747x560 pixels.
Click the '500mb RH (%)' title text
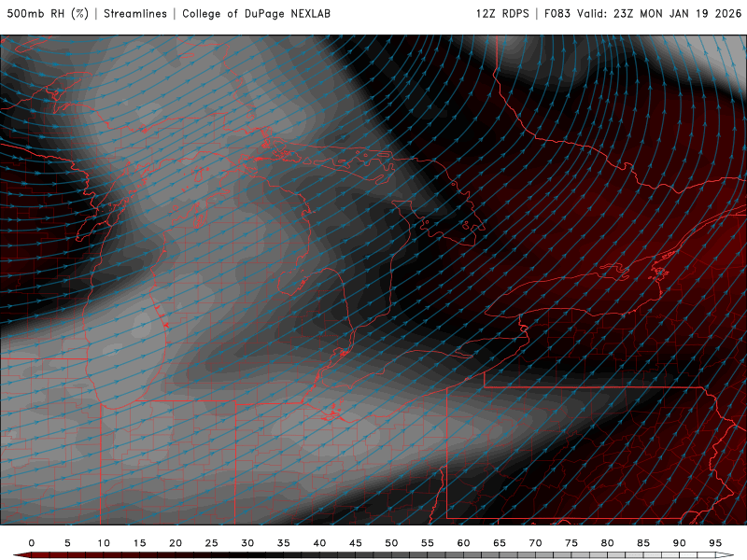coord(48,14)
